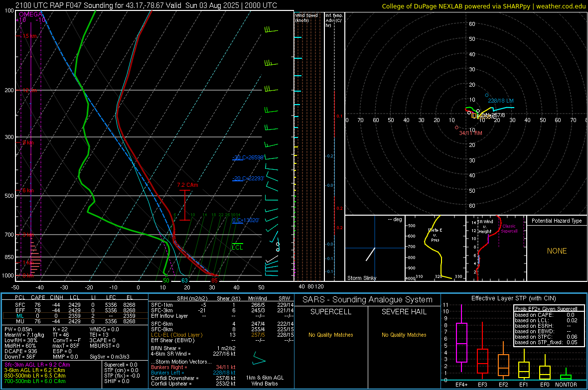The image size is (588, 390).
Task: Click the 228/18 LM hodograph label
Action: [x=501, y=101]
